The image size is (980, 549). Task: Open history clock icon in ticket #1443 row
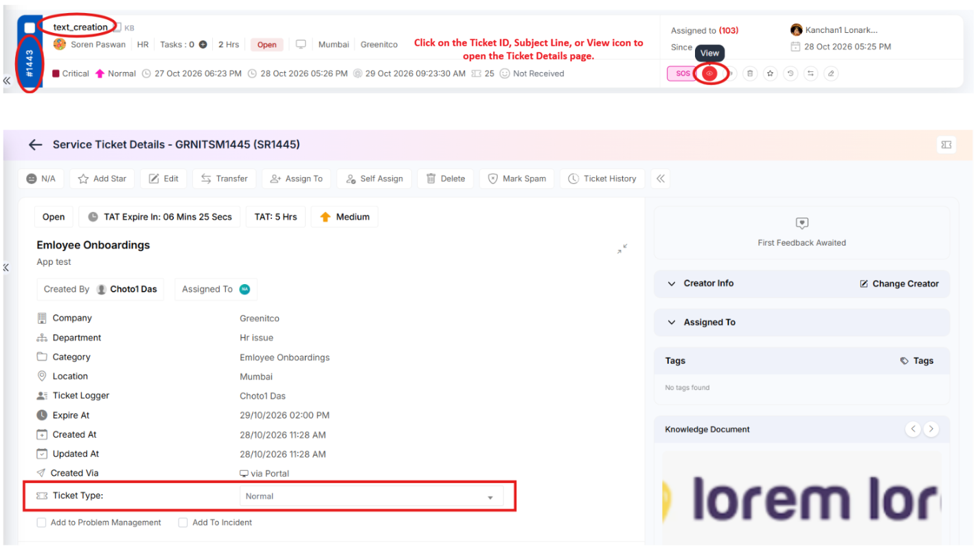point(790,73)
